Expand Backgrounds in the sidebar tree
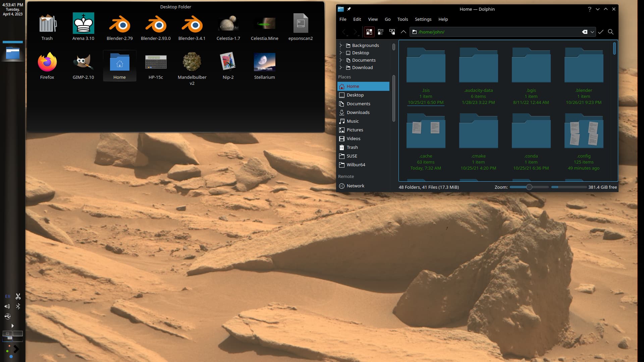This screenshot has width=644, height=362. click(x=341, y=45)
